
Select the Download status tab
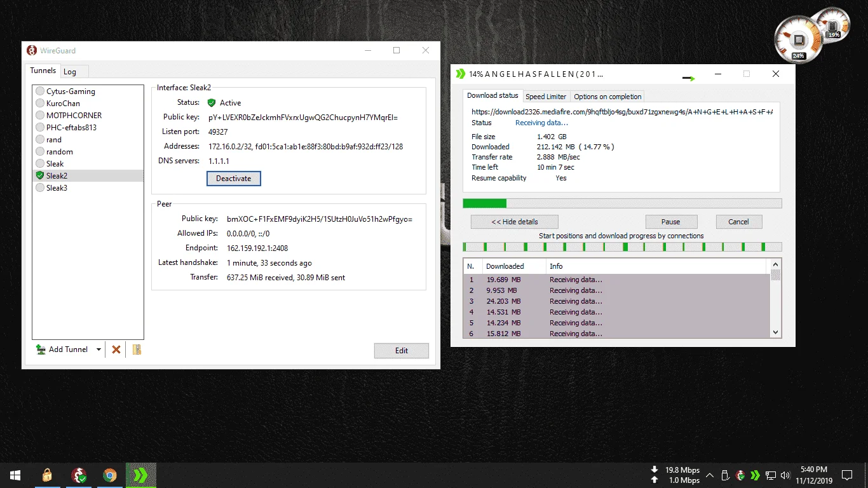click(x=492, y=96)
